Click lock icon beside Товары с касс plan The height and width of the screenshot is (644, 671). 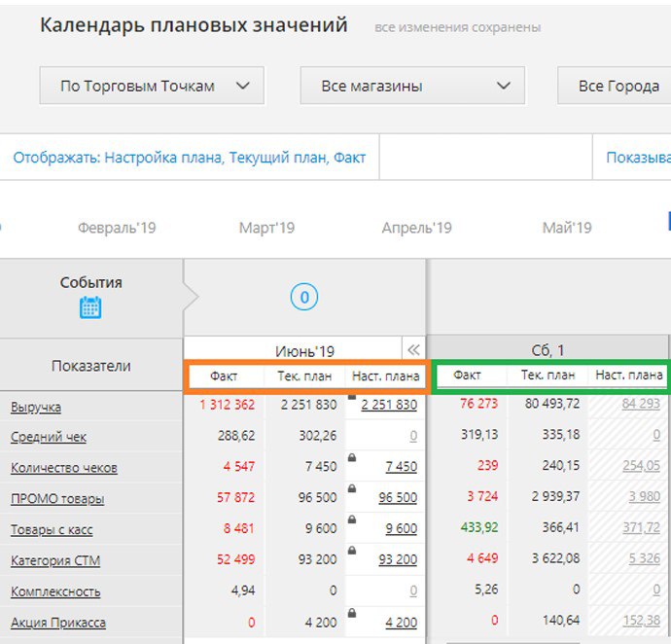[352, 519]
